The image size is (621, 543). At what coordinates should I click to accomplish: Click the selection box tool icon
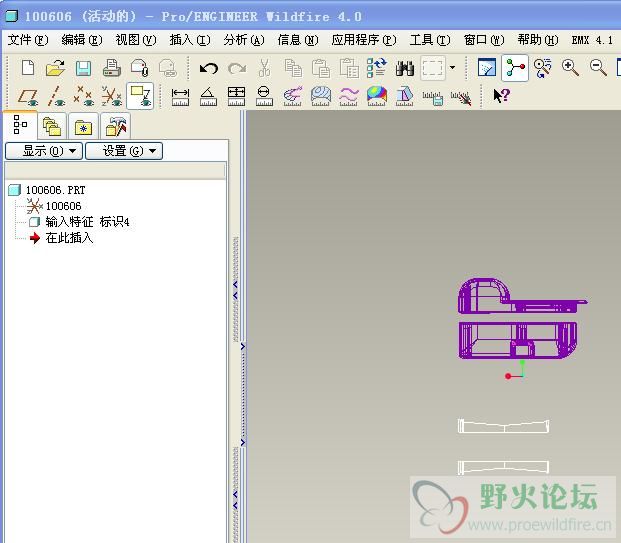point(432,68)
